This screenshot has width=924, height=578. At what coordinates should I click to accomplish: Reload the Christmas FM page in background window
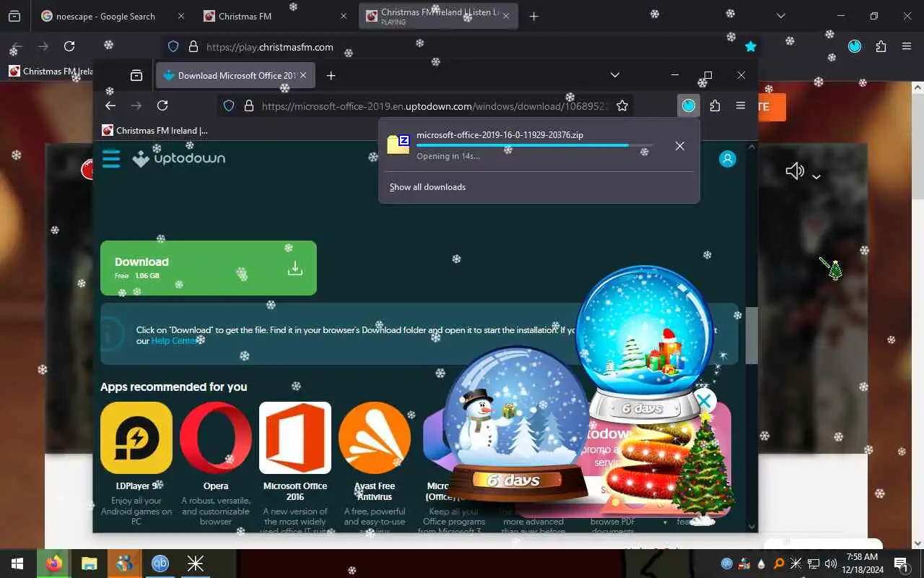(x=69, y=46)
